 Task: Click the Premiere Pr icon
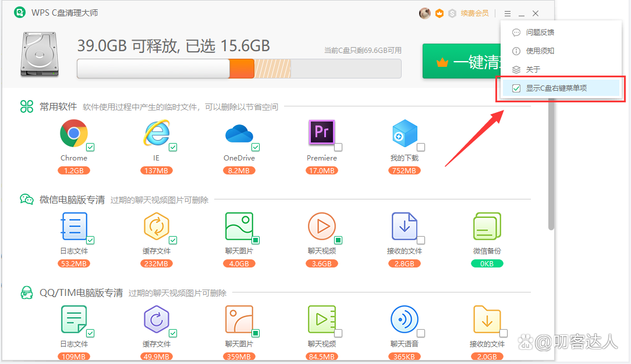[321, 132]
